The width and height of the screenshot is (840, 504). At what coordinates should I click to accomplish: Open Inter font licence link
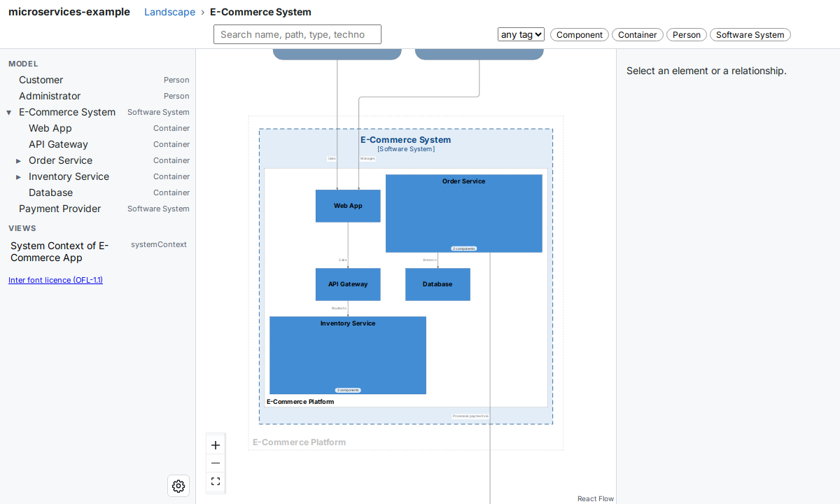(x=55, y=280)
